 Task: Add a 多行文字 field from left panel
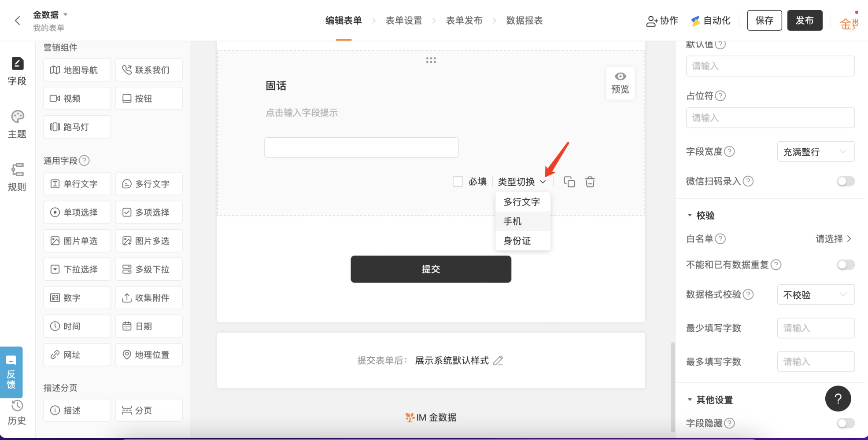click(x=149, y=184)
